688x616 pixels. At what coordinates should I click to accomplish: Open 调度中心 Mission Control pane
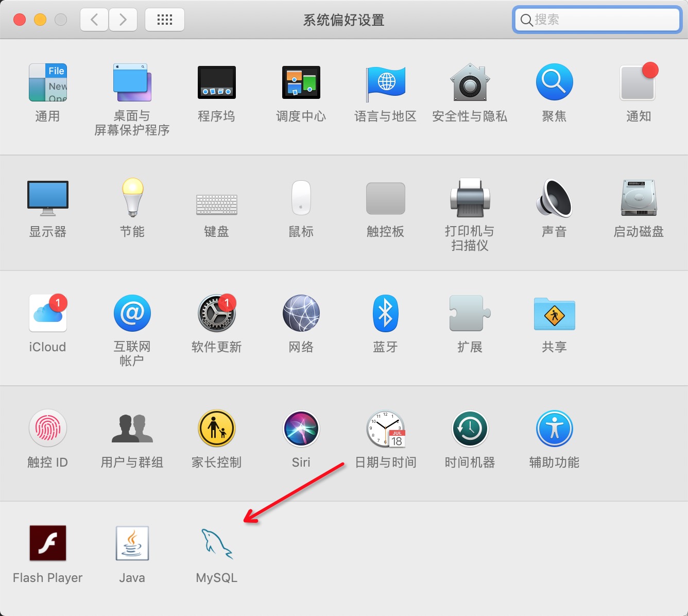coord(301,82)
